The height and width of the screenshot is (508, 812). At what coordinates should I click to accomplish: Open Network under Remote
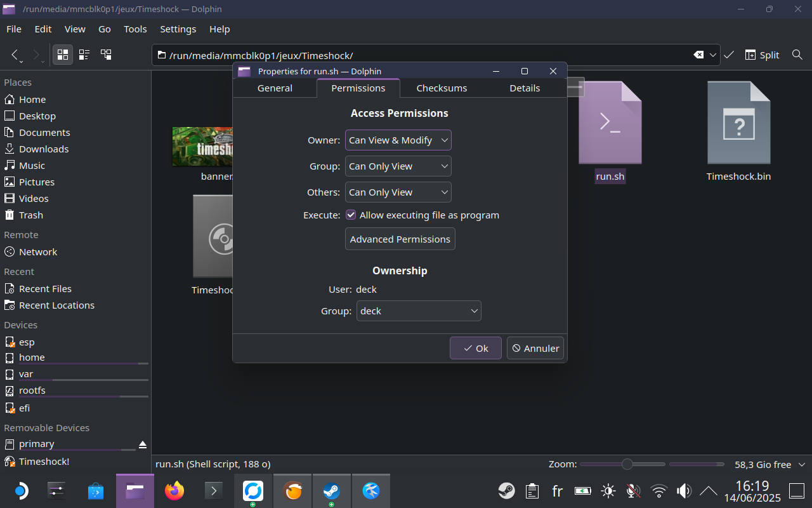(x=38, y=252)
